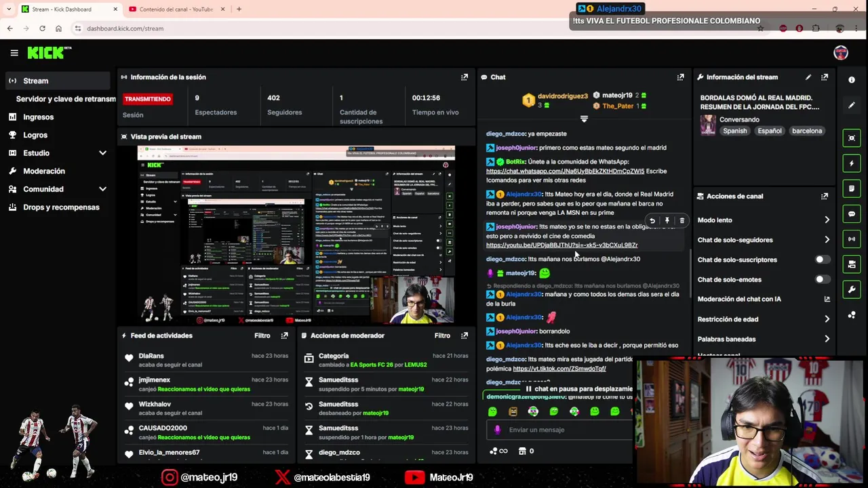Open Logros in the sidebar

(58, 135)
